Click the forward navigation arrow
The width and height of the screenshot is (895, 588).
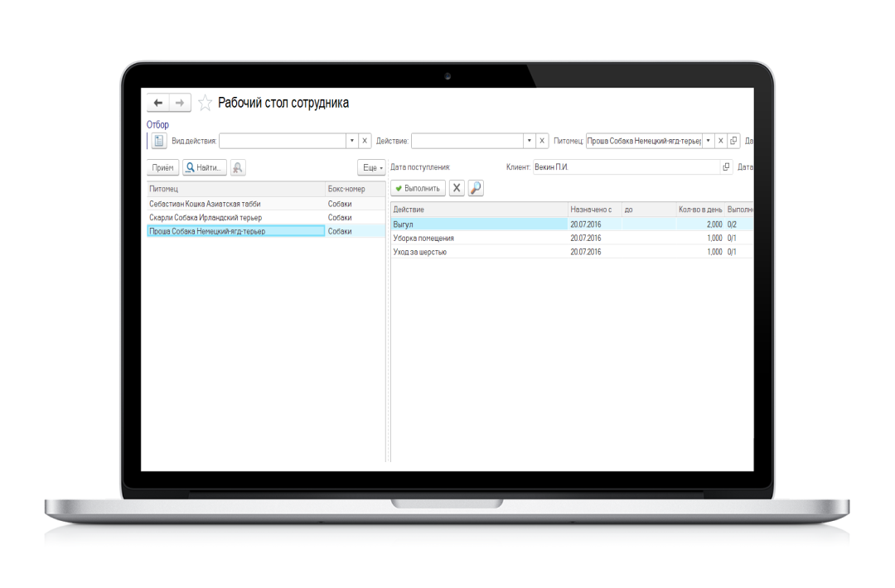tap(180, 103)
